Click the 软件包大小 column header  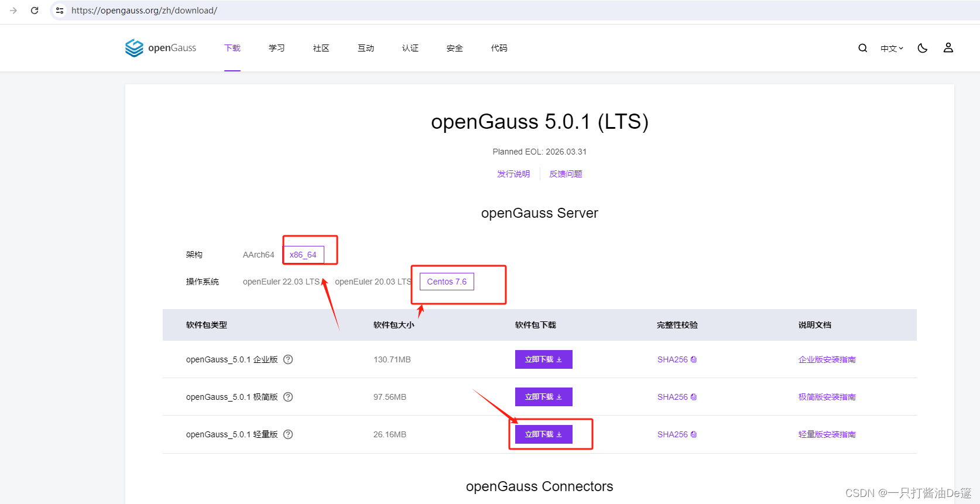393,325
